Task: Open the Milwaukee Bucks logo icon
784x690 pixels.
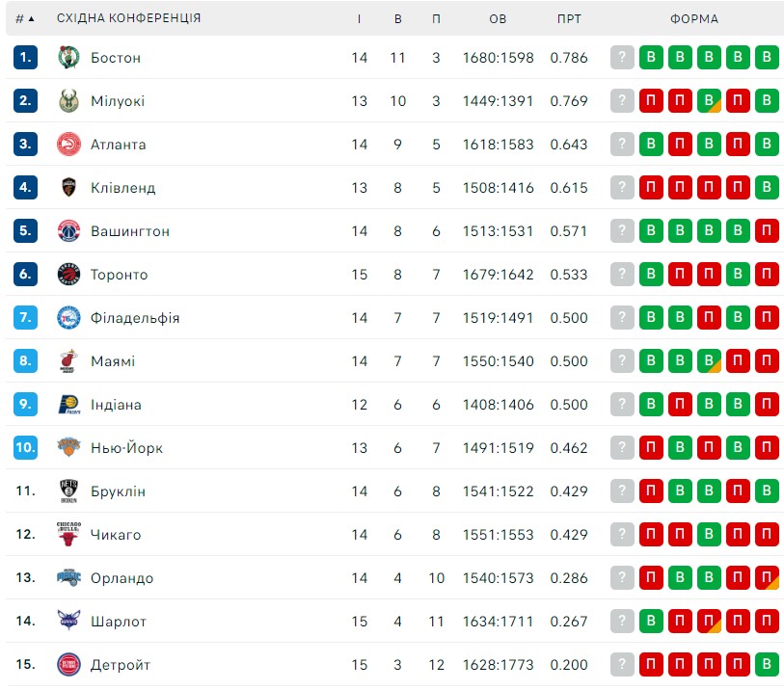Action: click(68, 101)
